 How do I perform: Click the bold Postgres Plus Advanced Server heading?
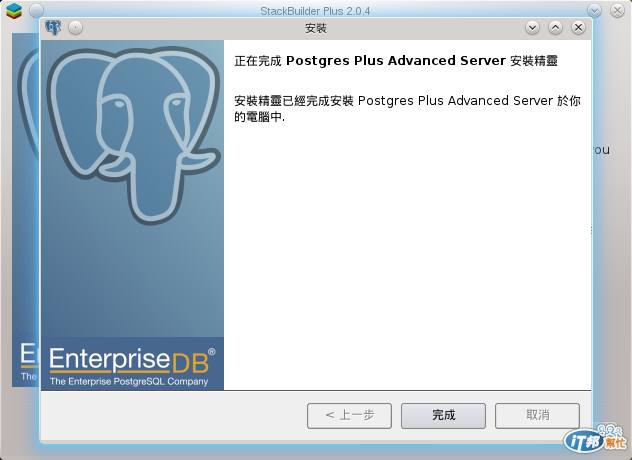click(396, 61)
